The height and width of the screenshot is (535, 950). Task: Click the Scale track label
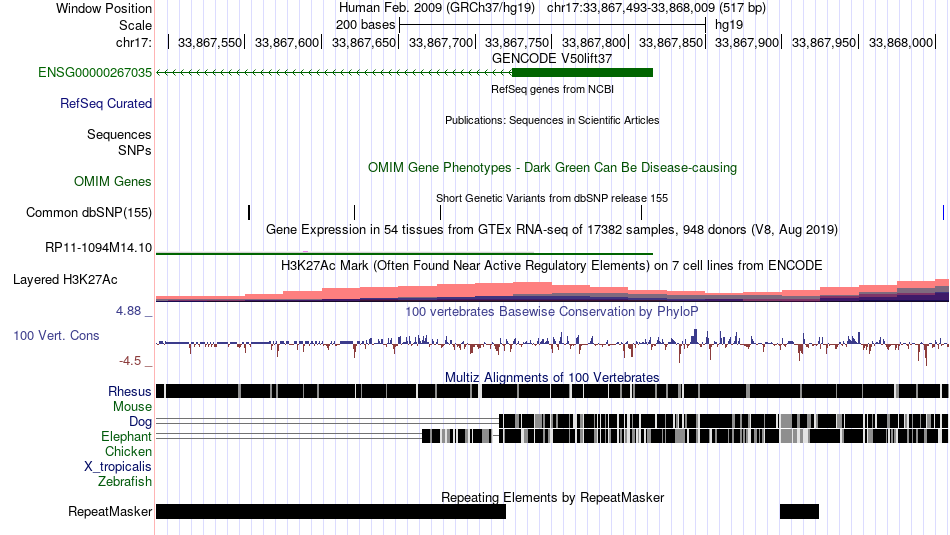[x=136, y=26]
